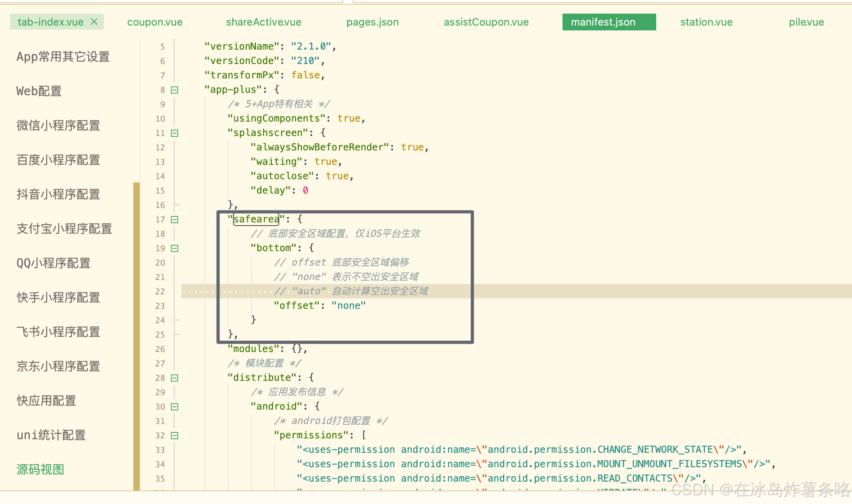Open the shareActive.vue tab
The height and width of the screenshot is (504, 852).
pos(263,22)
